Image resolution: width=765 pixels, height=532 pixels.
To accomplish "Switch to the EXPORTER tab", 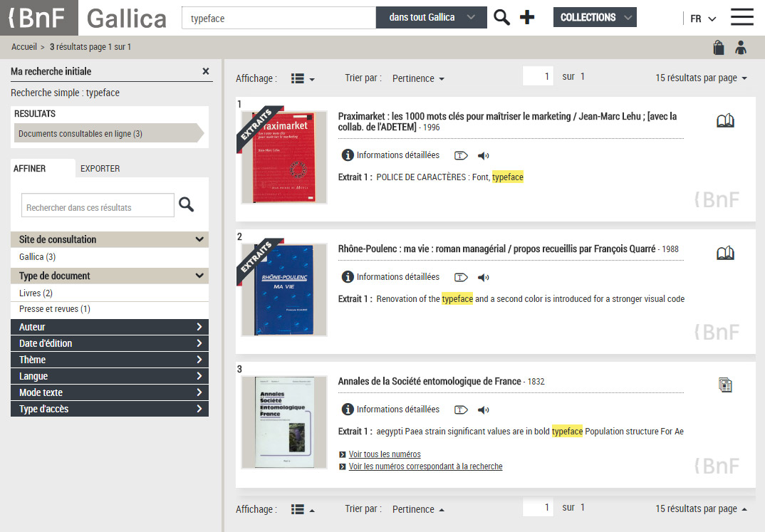I will pyautogui.click(x=100, y=169).
